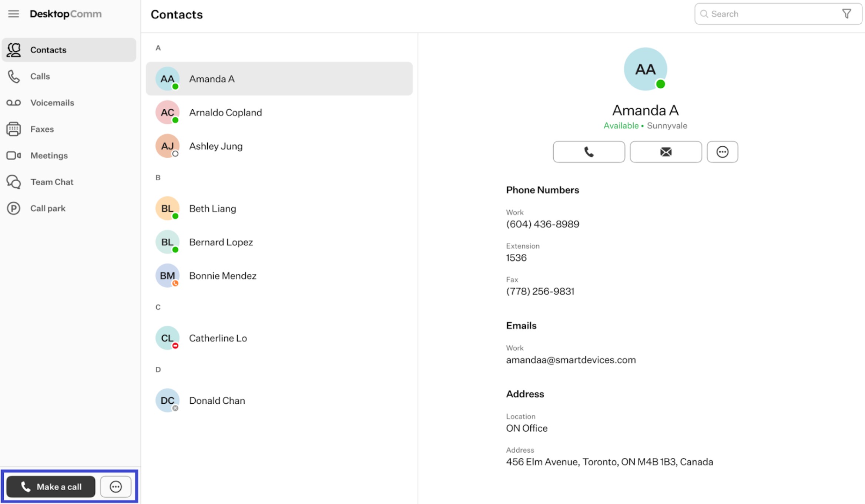This screenshot has height=504, width=865.
Task: Click email amandaa@smartdevices.com
Action: click(x=571, y=360)
